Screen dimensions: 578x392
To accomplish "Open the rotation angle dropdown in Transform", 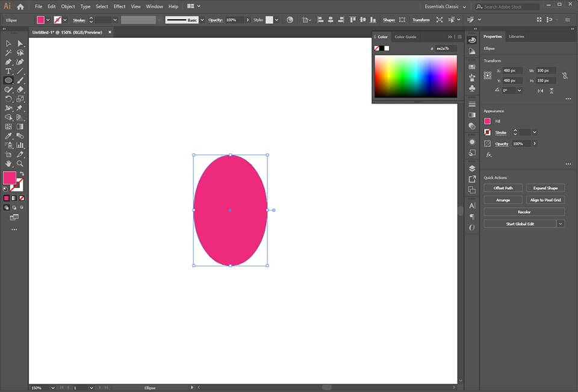I will (518, 90).
